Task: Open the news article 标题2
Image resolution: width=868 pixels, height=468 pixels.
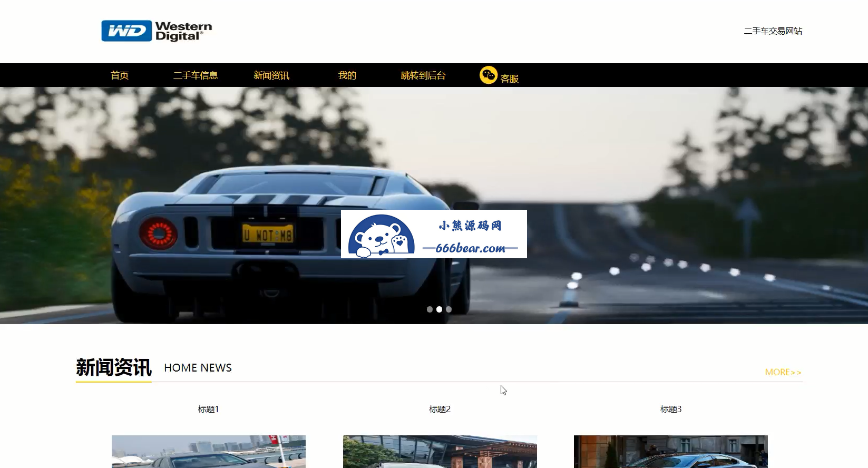Action: click(440, 409)
